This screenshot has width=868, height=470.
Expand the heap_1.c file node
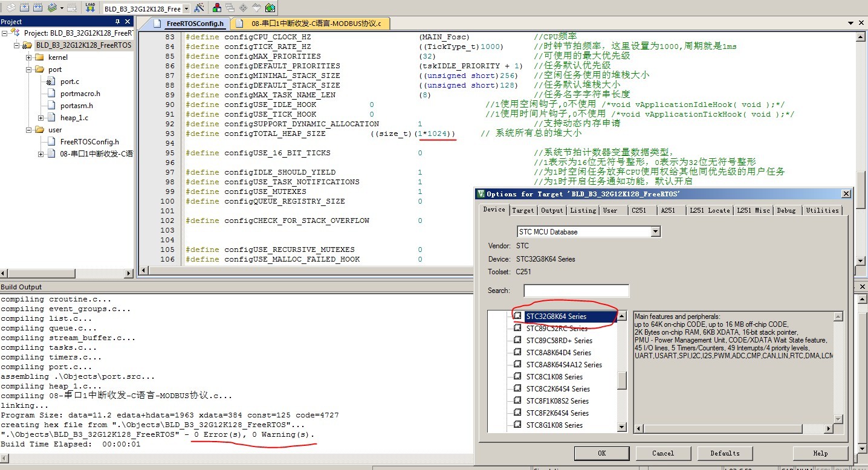click(x=41, y=117)
